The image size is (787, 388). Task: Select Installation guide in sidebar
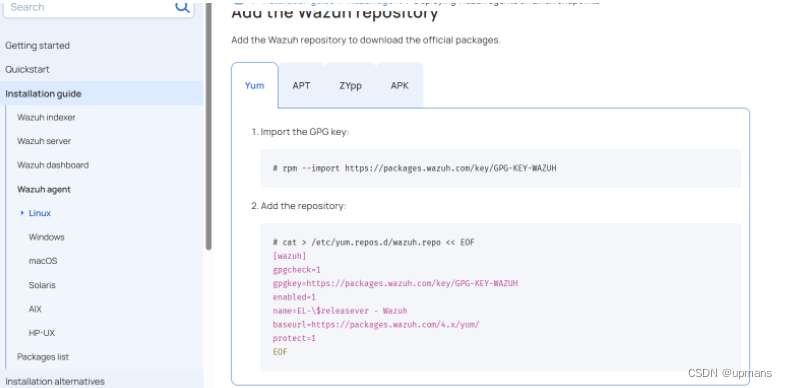[43, 94]
